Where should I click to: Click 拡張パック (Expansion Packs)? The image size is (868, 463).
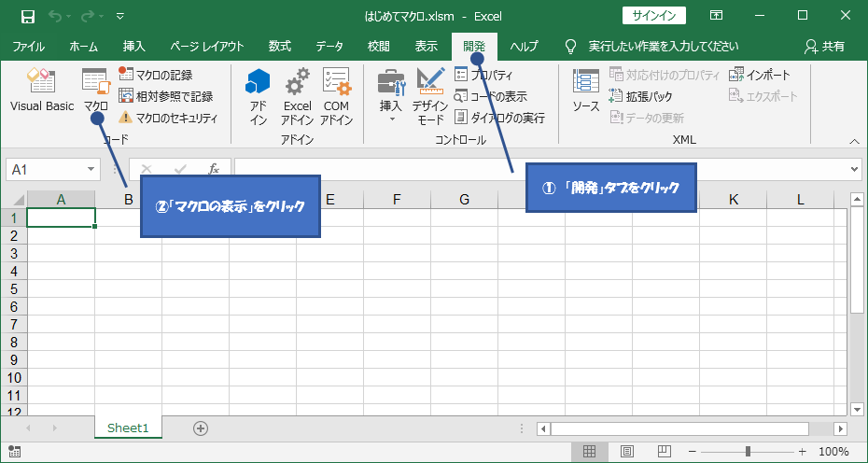click(640, 96)
